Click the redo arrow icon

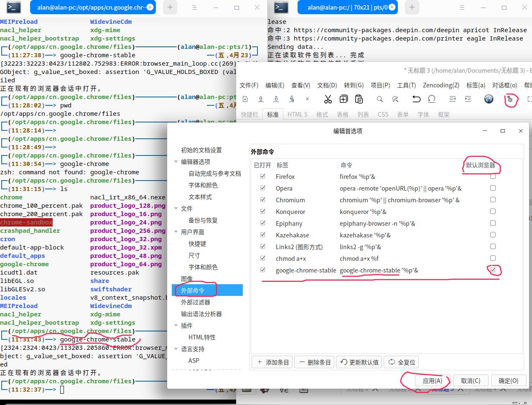tap(432, 99)
